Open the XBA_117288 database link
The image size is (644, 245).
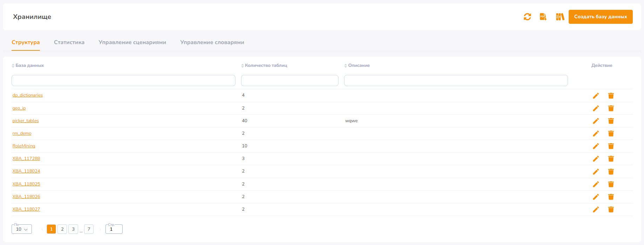[26, 159]
